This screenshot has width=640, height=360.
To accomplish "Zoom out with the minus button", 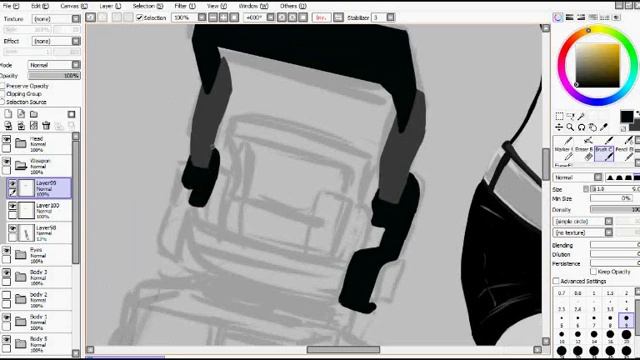I will (213, 18).
